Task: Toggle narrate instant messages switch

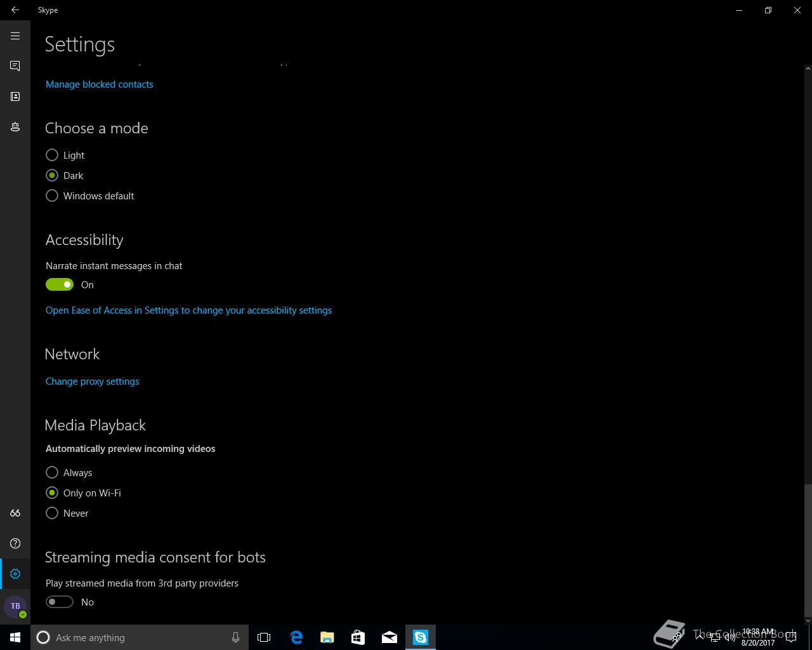Action: point(60,285)
